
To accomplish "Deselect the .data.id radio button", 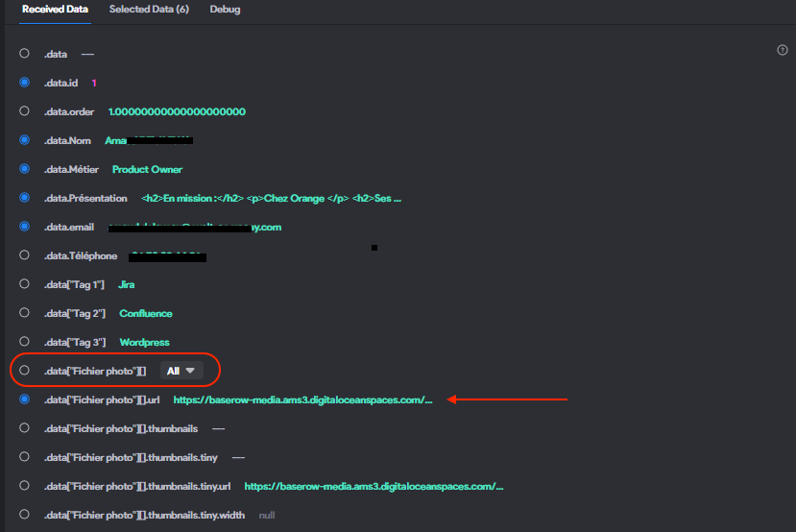I will click(x=24, y=83).
